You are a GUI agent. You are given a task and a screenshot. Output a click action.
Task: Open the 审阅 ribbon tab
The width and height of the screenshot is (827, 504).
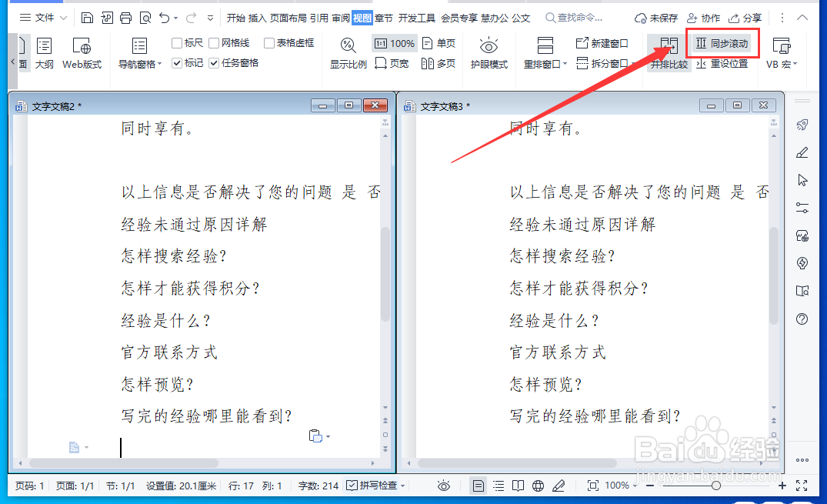[341, 18]
